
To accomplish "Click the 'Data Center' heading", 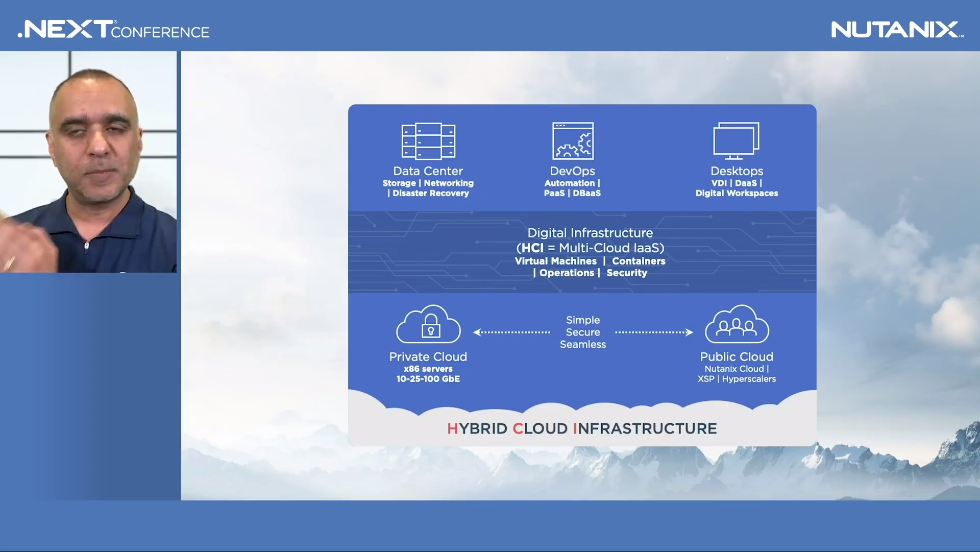I will (x=428, y=171).
